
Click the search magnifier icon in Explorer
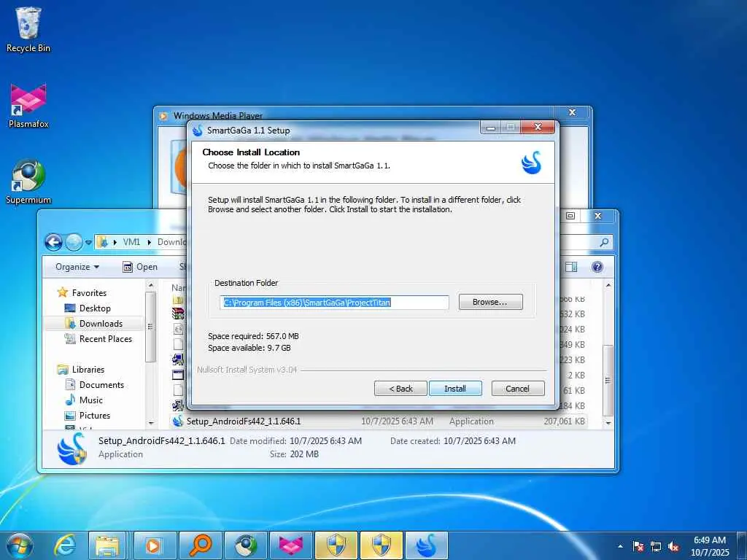[x=603, y=242]
